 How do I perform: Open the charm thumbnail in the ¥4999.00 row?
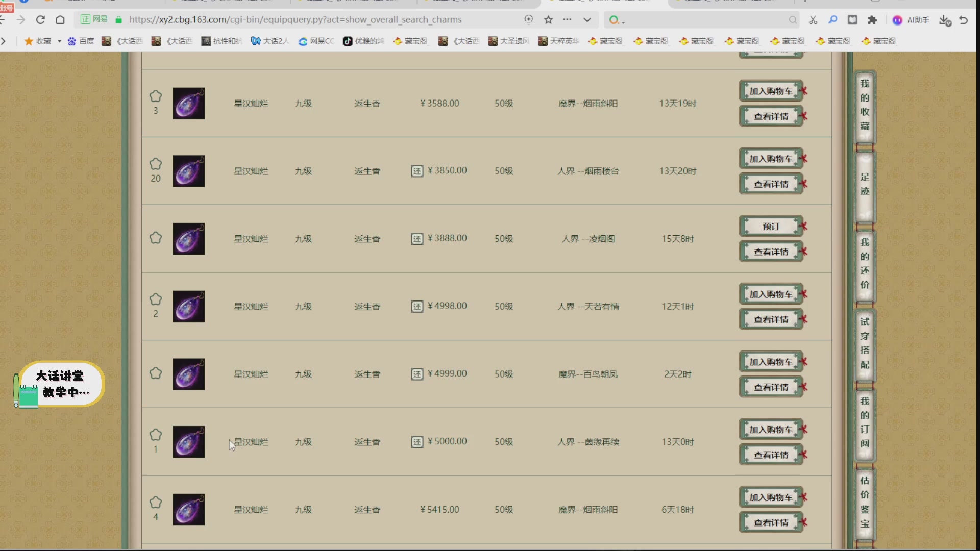[x=189, y=374]
